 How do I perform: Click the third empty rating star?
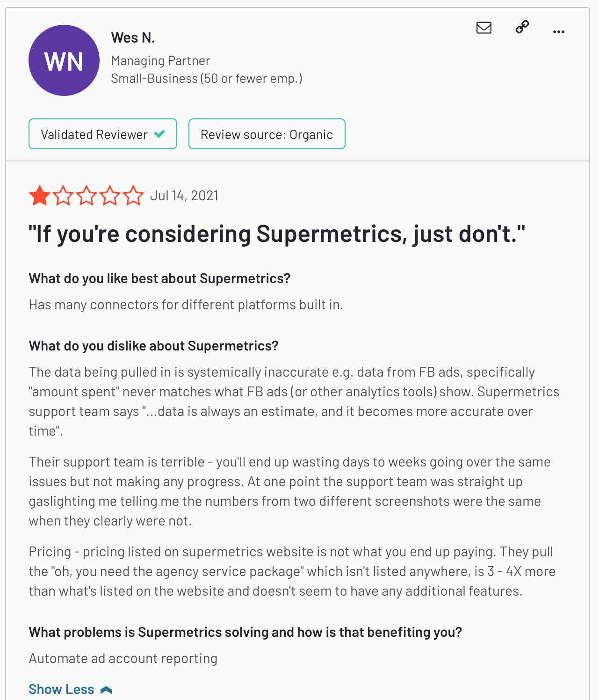87,196
